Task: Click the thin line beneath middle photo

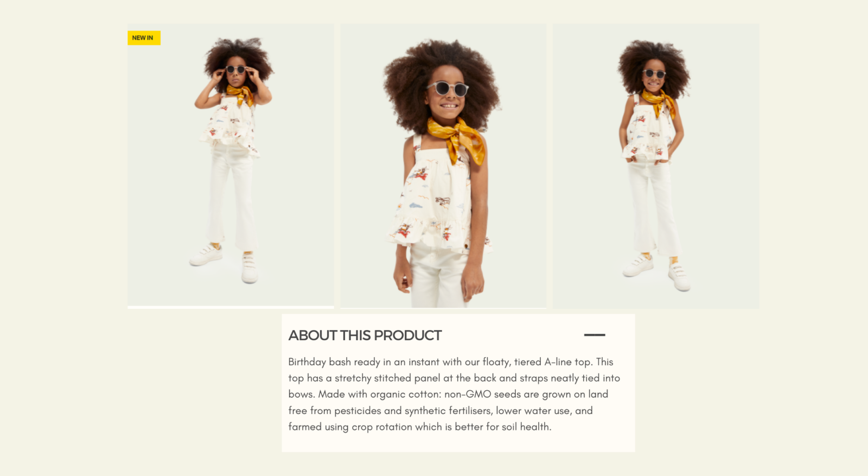Action: click(443, 308)
